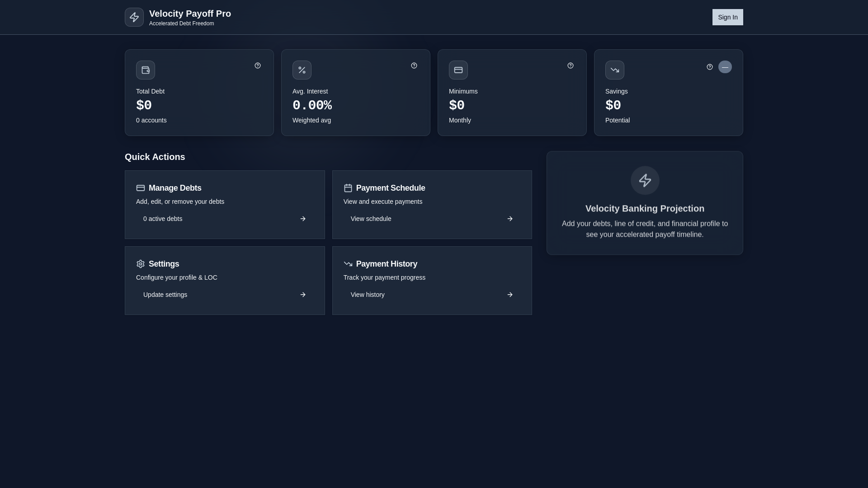This screenshot has width=868, height=488.
Task: Click the 0 accounts text
Action: click(x=151, y=120)
